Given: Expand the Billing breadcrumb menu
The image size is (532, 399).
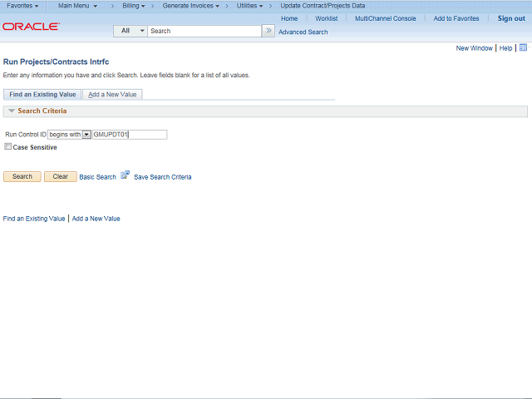Looking at the screenshot, I should coord(134,6).
